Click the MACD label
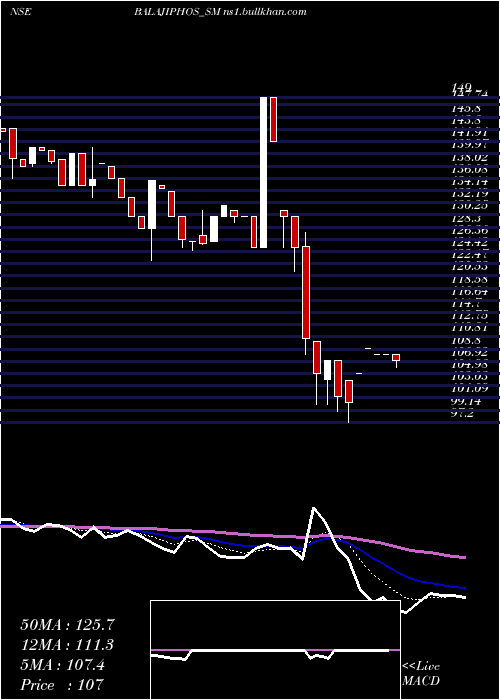 tap(421, 681)
